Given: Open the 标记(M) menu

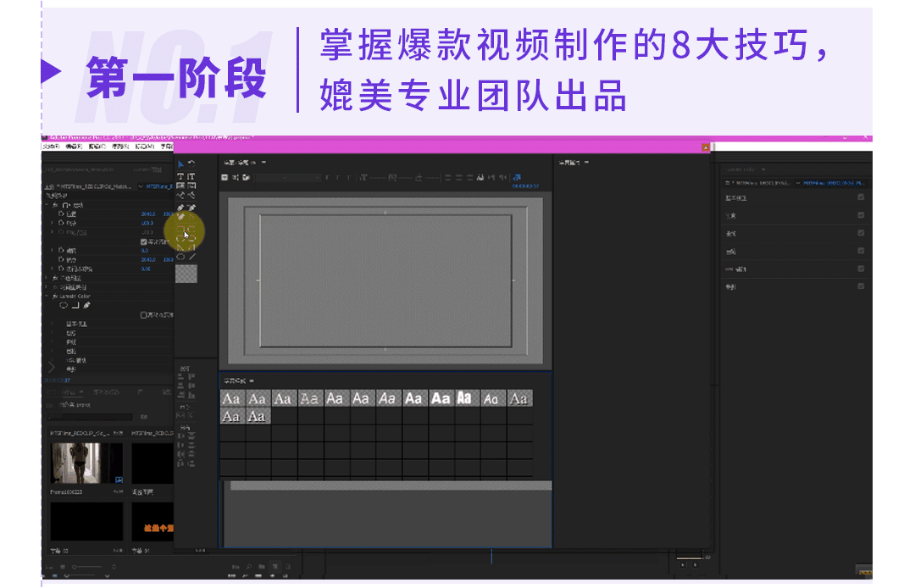Looking at the screenshot, I should tap(145, 147).
